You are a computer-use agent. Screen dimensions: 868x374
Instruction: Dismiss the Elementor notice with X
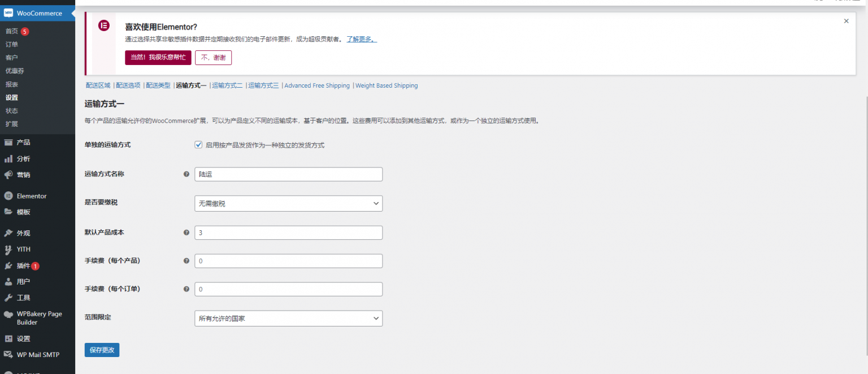pos(846,21)
